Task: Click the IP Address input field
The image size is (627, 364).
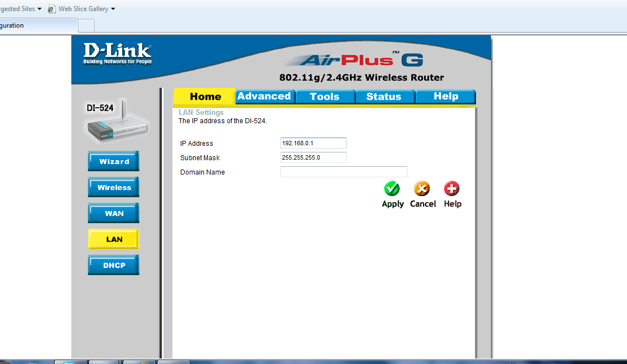Action: pos(313,143)
